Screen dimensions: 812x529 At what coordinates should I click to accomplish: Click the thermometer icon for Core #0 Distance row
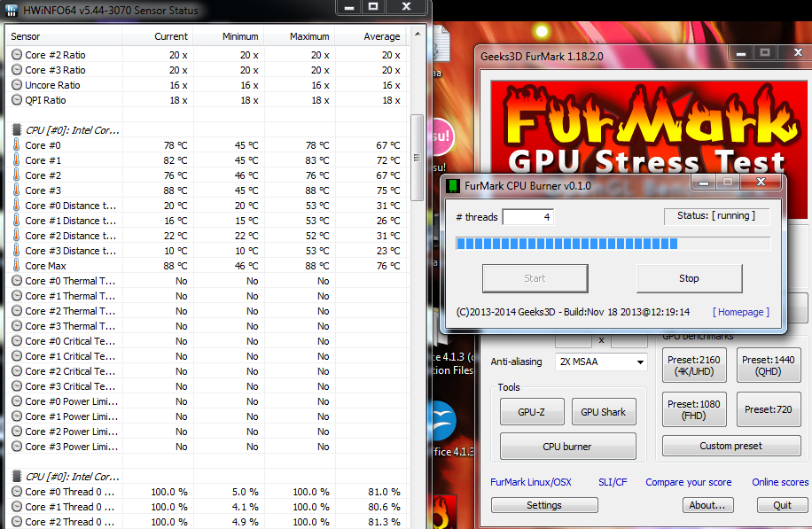coord(17,205)
